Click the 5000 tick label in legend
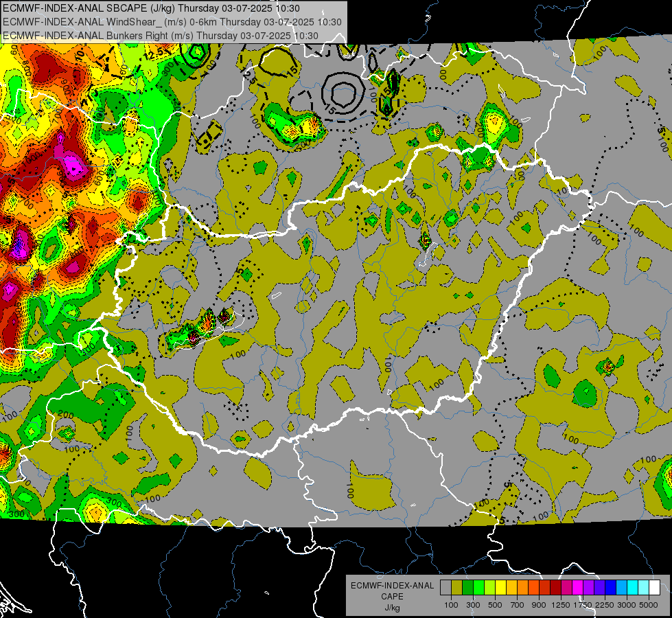672x618 pixels. click(649, 605)
